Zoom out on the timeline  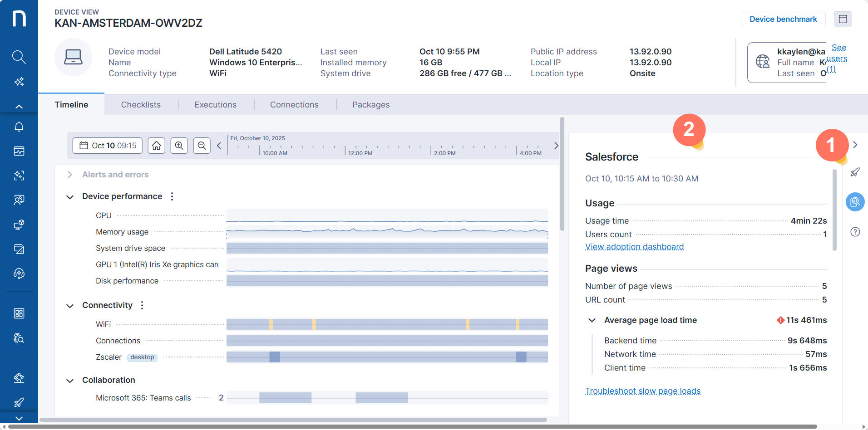[202, 146]
